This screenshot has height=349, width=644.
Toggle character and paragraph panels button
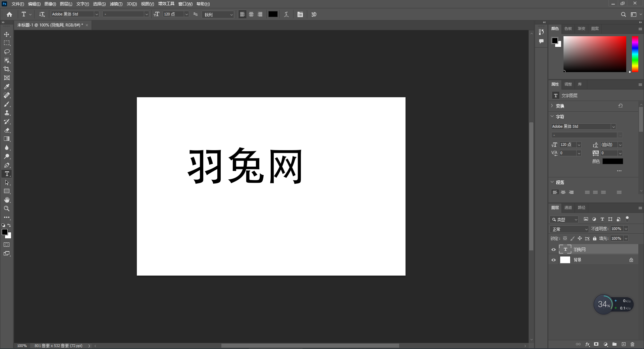[300, 14]
